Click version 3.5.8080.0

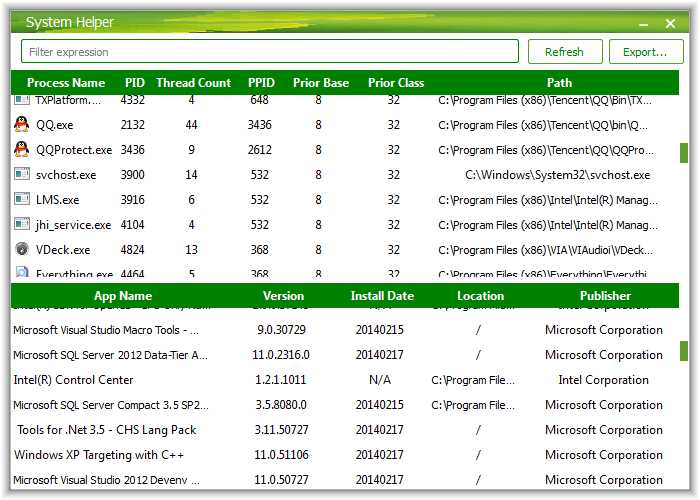pos(281,405)
